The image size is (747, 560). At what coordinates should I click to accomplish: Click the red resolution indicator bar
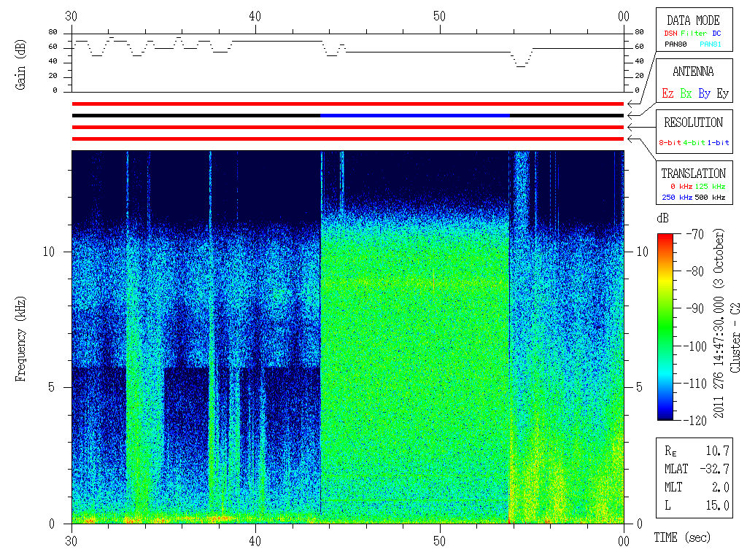click(x=348, y=127)
